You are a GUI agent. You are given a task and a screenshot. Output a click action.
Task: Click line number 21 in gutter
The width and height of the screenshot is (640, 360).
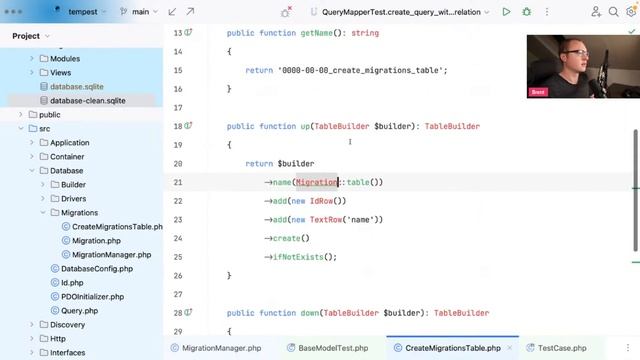tap(178, 182)
